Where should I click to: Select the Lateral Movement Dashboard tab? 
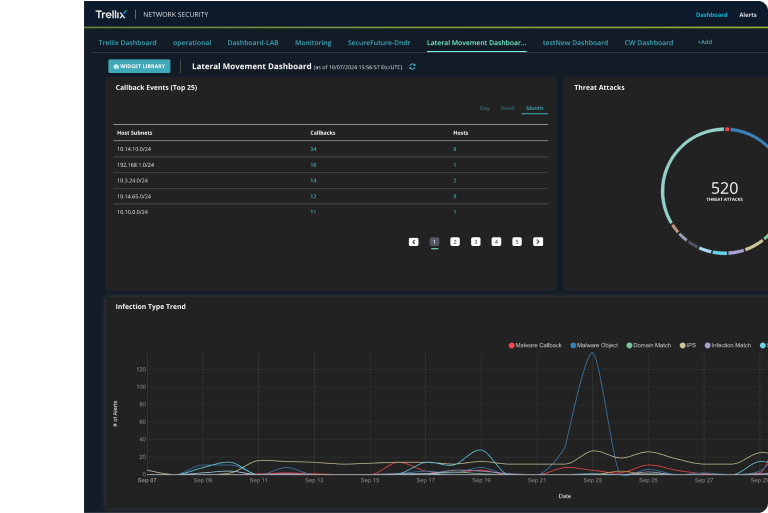476,43
